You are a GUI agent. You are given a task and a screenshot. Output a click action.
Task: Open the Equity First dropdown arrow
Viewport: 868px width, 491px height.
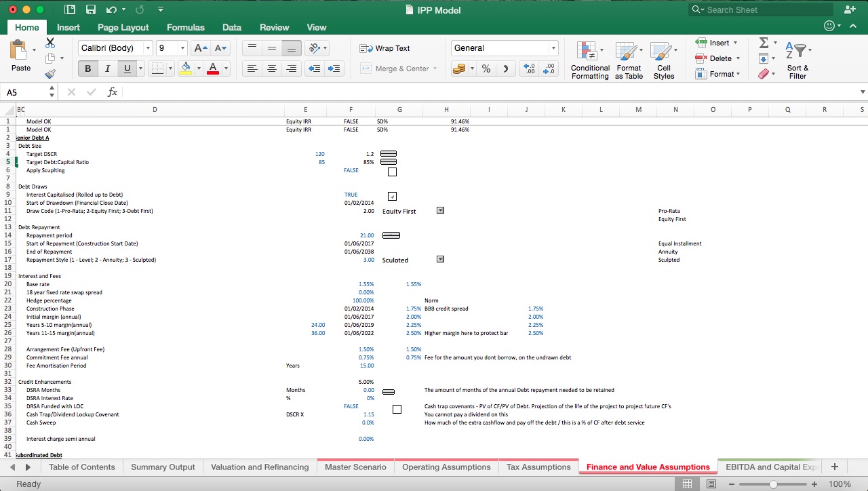click(x=440, y=210)
